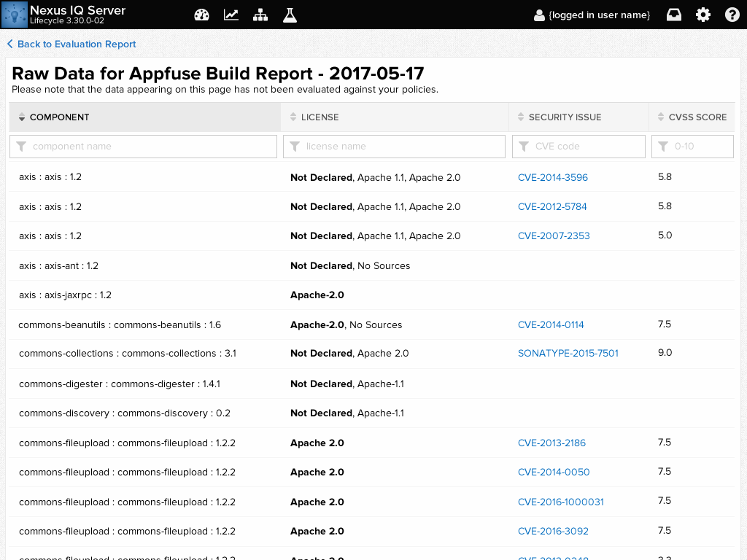Open the help question mark icon
The image size is (747, 560).
(732, 15)
